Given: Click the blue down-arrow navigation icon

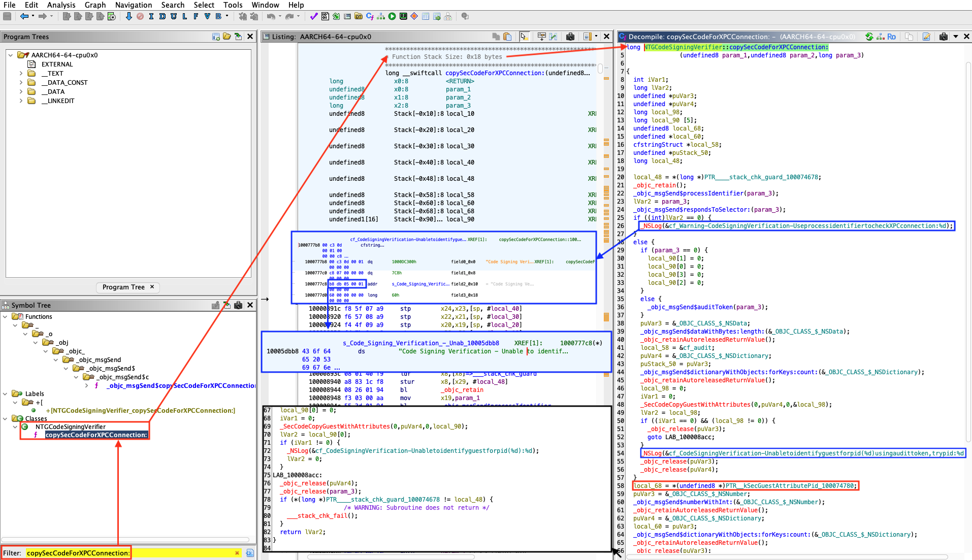Looking at the screenshot, I should pyautogui.click(x=128, y=16).
